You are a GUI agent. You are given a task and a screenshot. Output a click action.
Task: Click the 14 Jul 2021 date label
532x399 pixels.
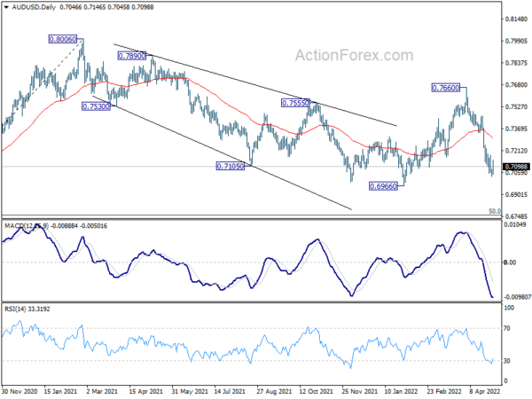[230, 391]
